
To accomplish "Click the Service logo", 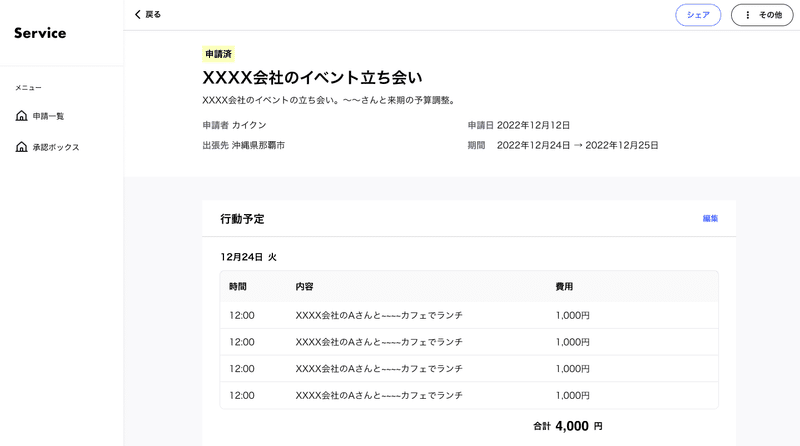I will pos(40,33).
